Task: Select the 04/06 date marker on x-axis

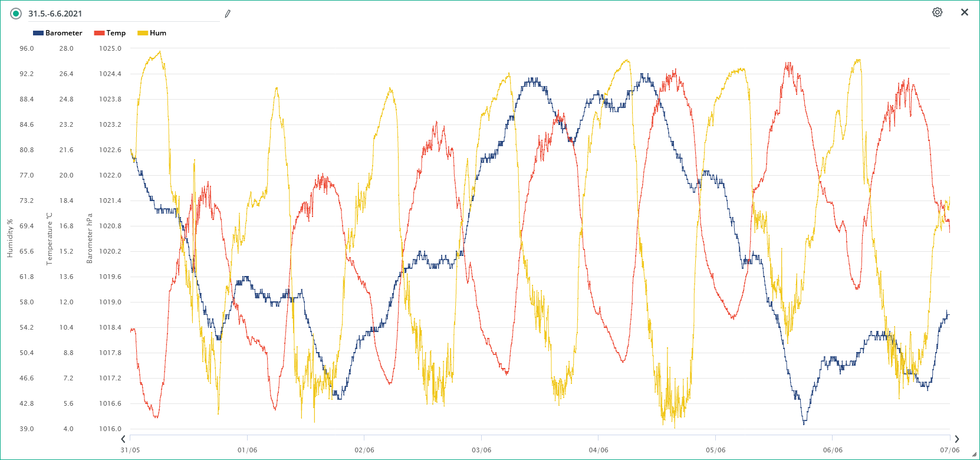Action: click(598, 450)
